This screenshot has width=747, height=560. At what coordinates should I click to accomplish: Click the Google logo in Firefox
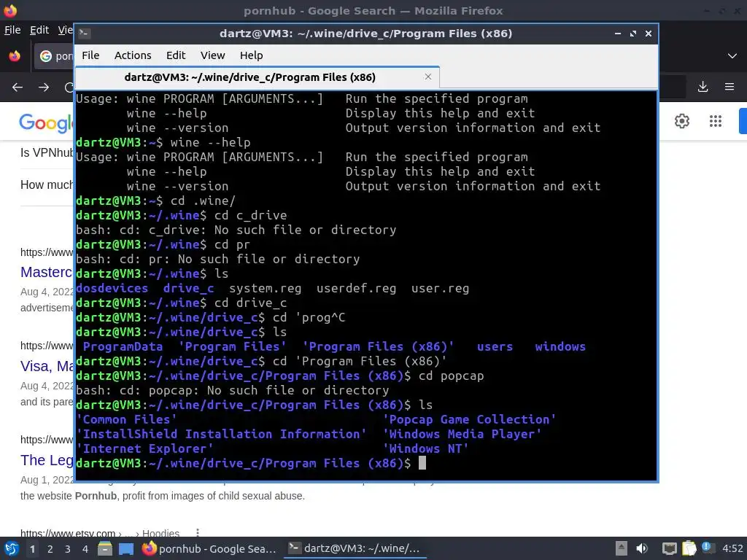[46, 122]
